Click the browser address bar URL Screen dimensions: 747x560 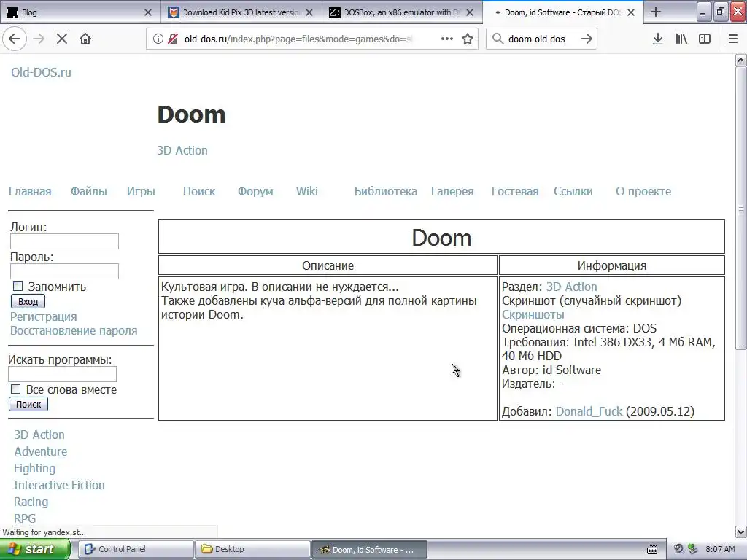pos(298,39)
